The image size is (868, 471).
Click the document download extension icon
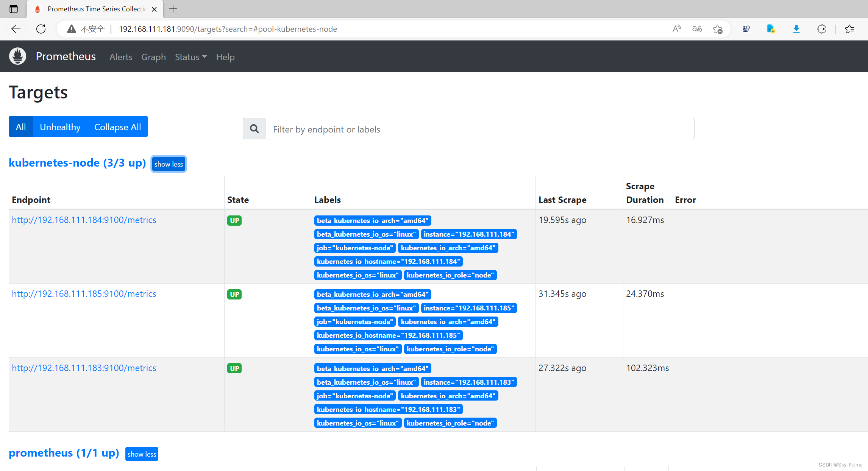point(771,29)
